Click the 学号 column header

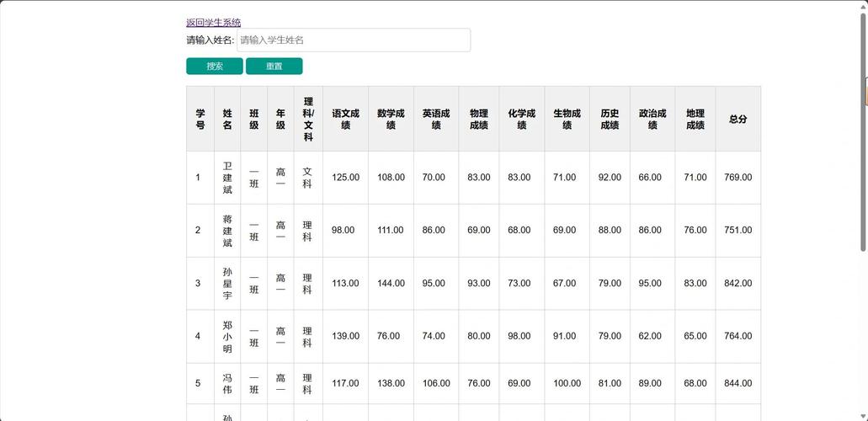[x=200, y=119]
